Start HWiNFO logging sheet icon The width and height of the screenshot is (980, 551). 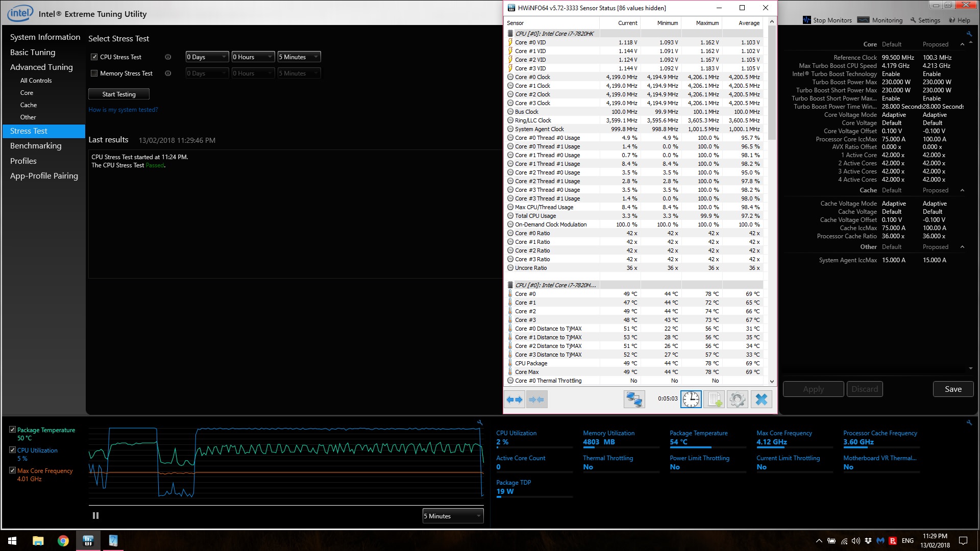(714, 399)
